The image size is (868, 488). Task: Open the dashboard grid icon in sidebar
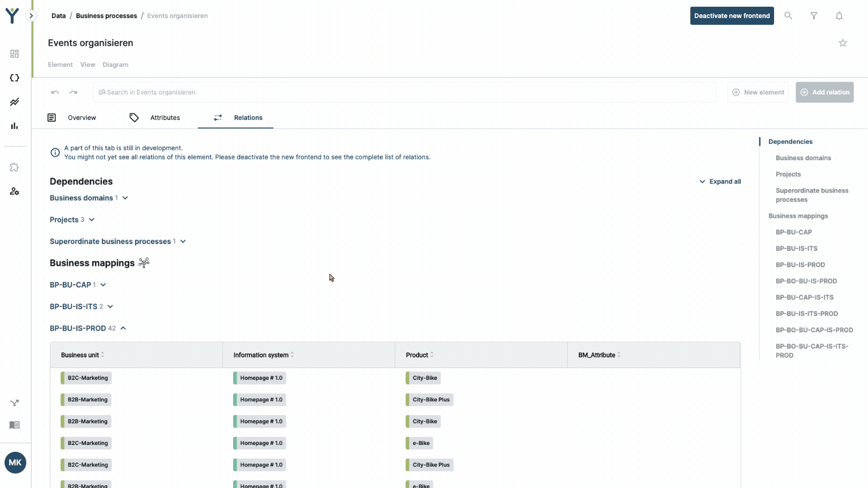(x=15, y=54)
